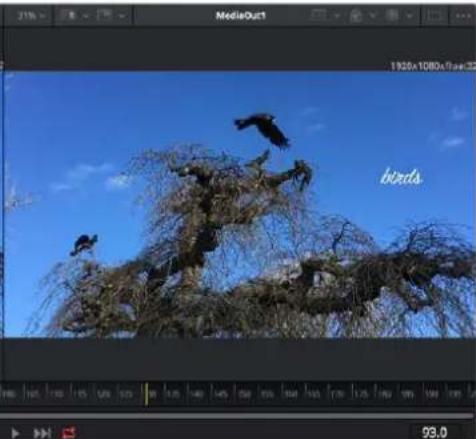Open the three-dot viewer options menu
Viewport: 476px width, 439px height.
[x=463, y=16]
